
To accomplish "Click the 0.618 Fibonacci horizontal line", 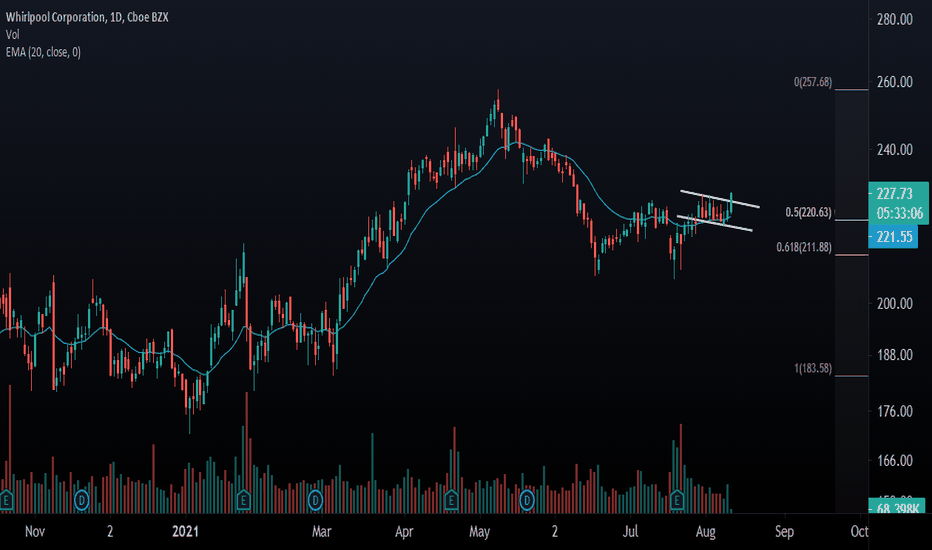I will 851,254.
